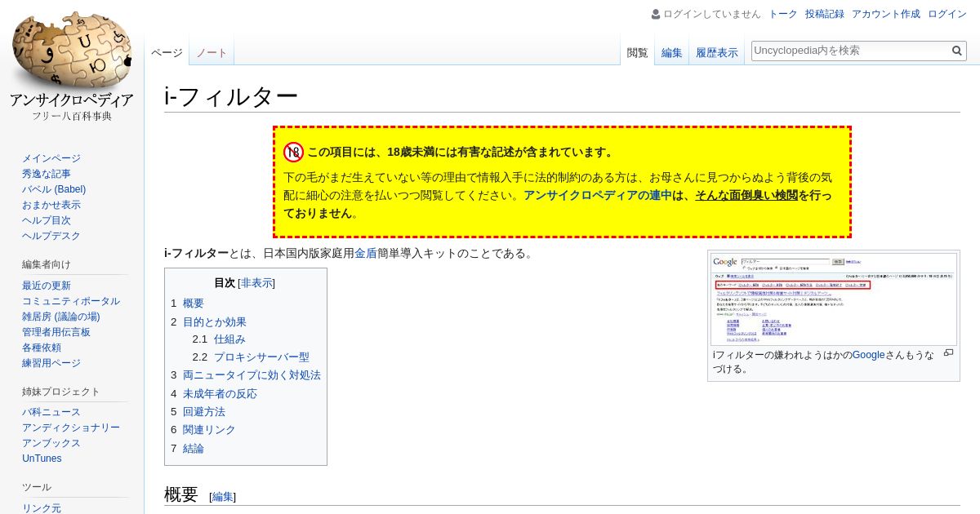Focus the Uncyclopedia search field

(x=850, y=51)
